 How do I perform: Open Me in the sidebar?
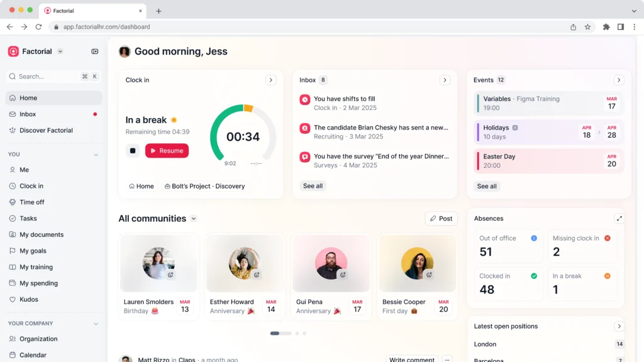54,170
